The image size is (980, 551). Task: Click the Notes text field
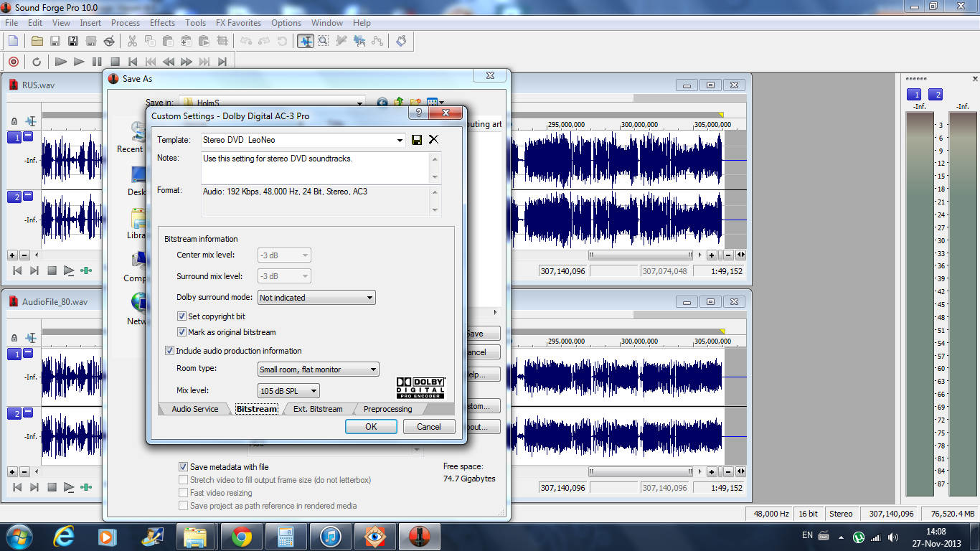click(x=316, y=167)
